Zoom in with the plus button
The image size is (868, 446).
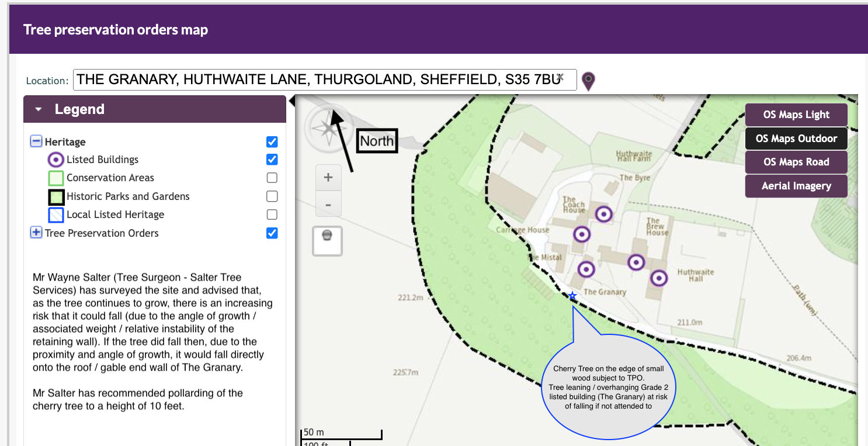click(328, 177)
